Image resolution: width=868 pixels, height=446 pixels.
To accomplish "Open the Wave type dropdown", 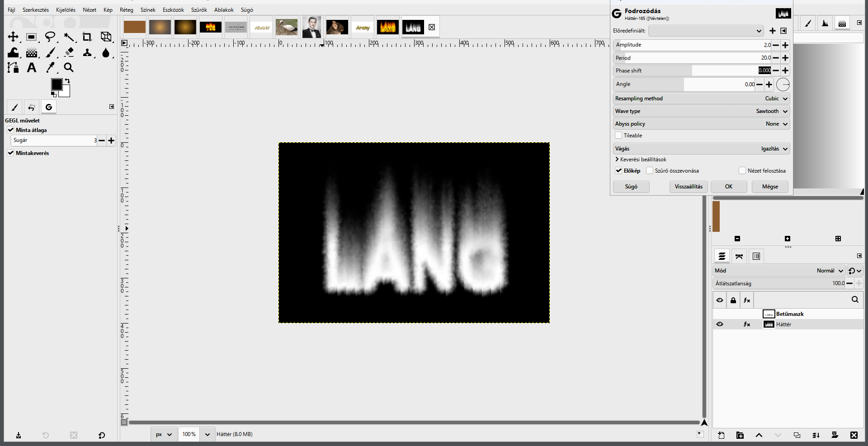I will tap(702, 111).
